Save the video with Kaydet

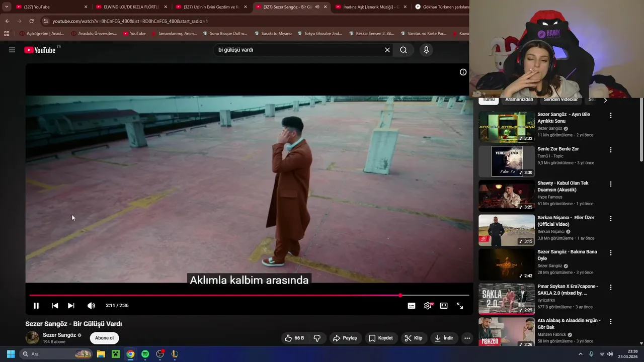point(381,338)
